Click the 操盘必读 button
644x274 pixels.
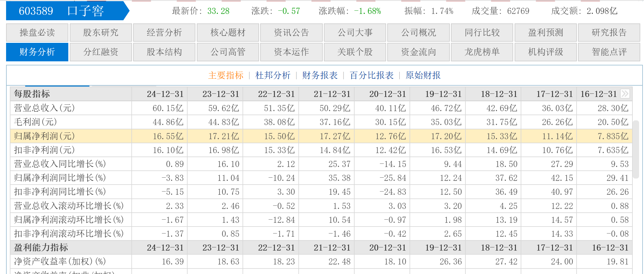[37, 32]
